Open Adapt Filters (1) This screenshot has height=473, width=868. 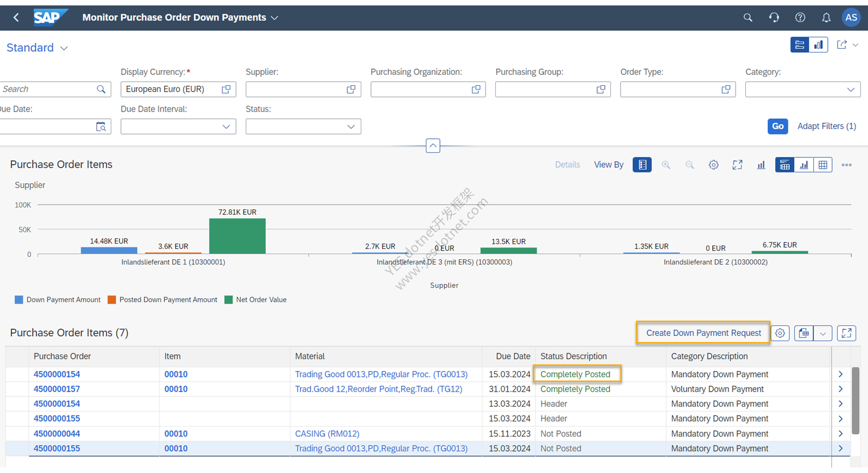pyautogui.click(x=826, y=126)
